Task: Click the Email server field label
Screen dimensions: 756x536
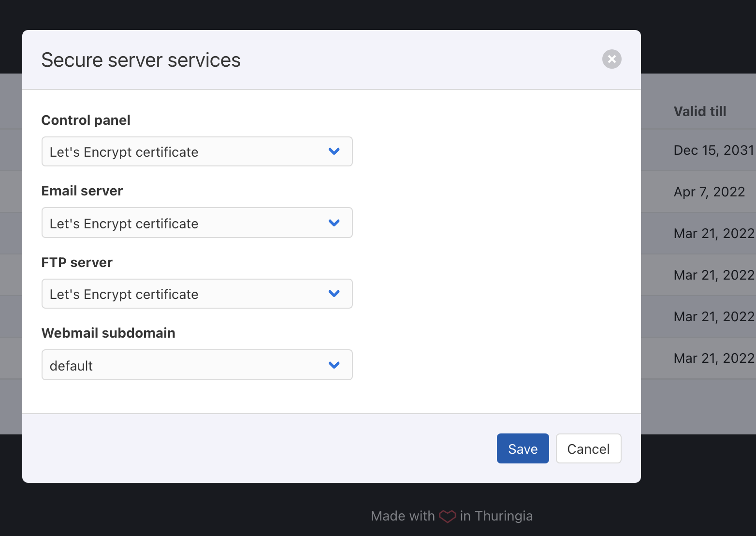Action: (82, 191)
